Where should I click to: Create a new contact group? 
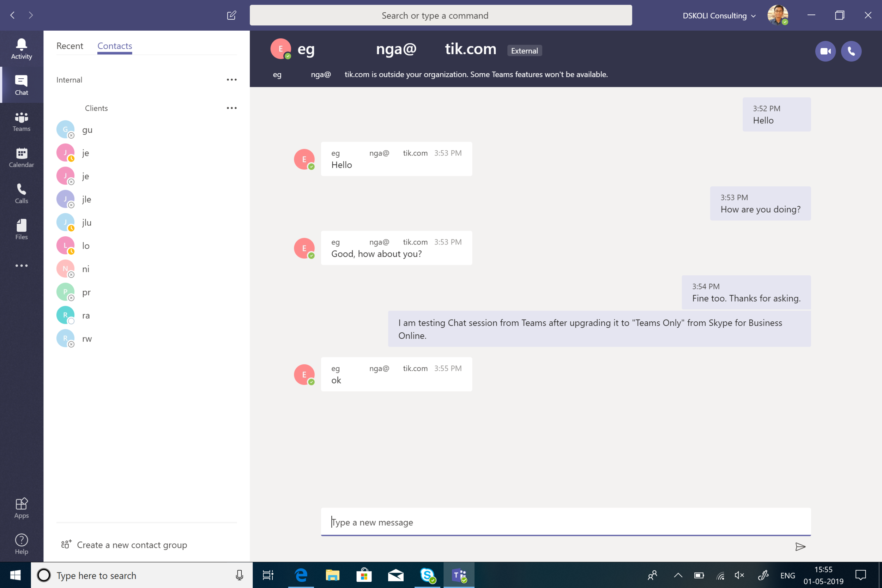click(x=124, y=545)
